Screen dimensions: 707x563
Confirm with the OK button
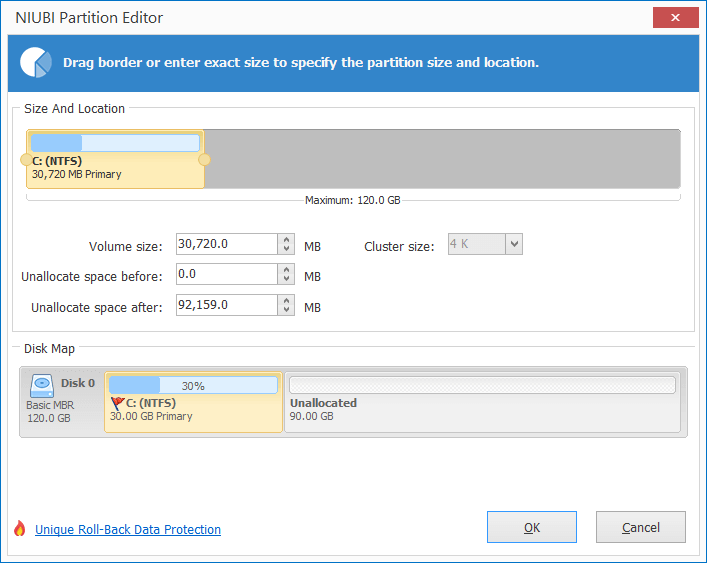pos(532,527)
